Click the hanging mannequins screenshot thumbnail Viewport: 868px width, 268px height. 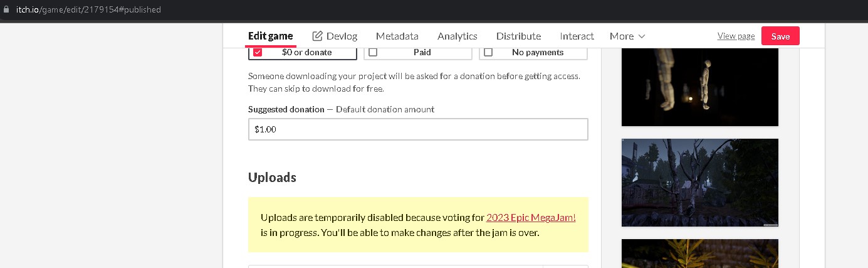(699, 87)
